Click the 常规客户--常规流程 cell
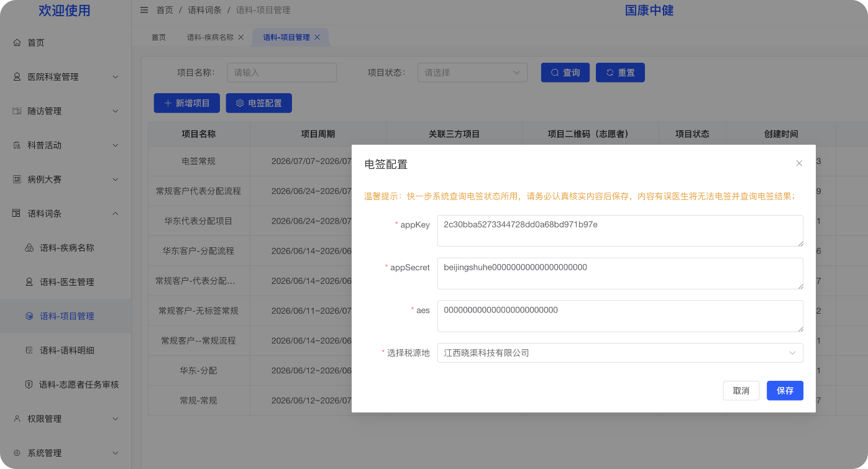868x469 pixels. coord(199,341)
